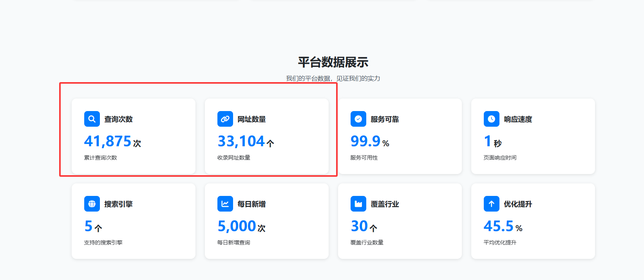Screen dimensions: 644x280
Task: Click the 5,000 daily new queries number
Action: tap(237, 226)
